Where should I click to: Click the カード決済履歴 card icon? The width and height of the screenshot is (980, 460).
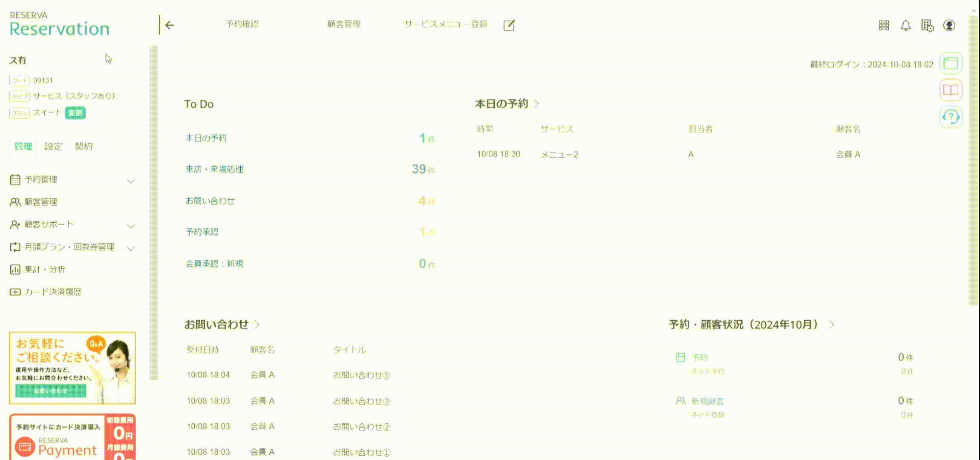click(14, 292)
